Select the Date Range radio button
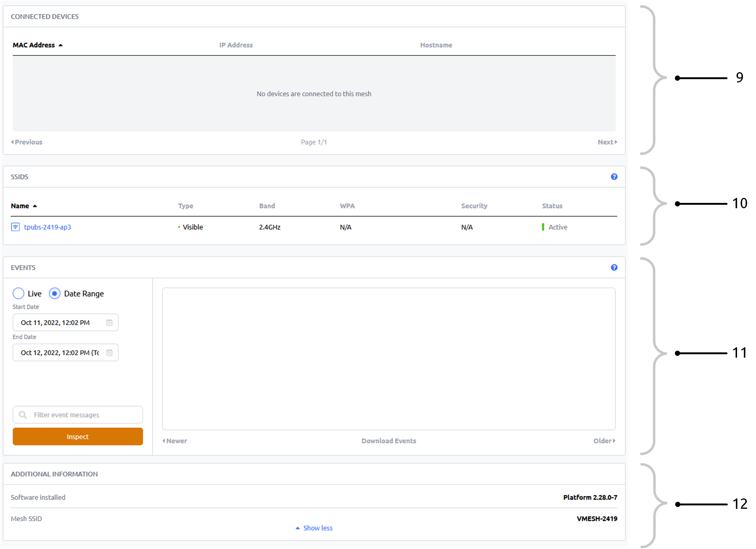Screen dimensions: 756x549 55,293
